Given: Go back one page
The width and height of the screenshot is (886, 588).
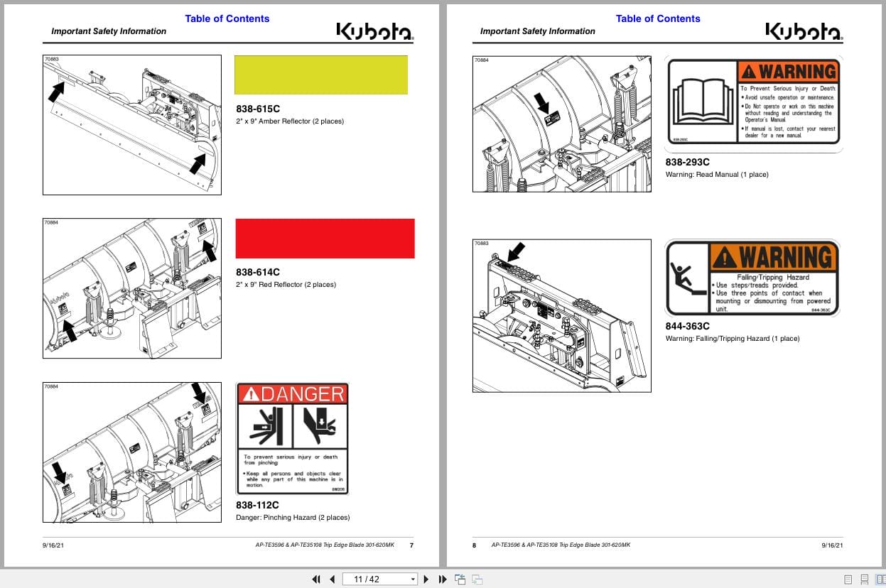Looking at the screenshot, I should (332, 579).
